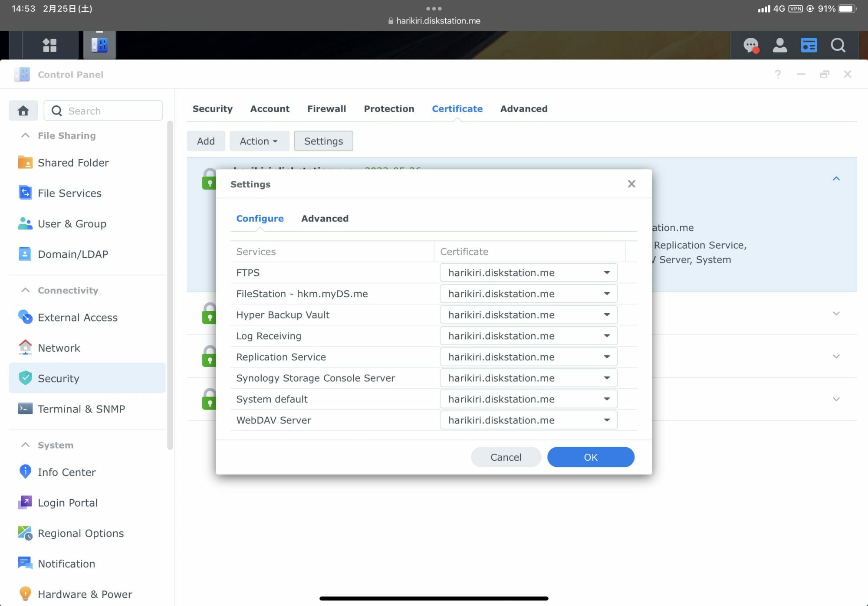The image size is (868, 606).
Task: Select Configure tab in Settings dialog
Action: tap(260, 219)
